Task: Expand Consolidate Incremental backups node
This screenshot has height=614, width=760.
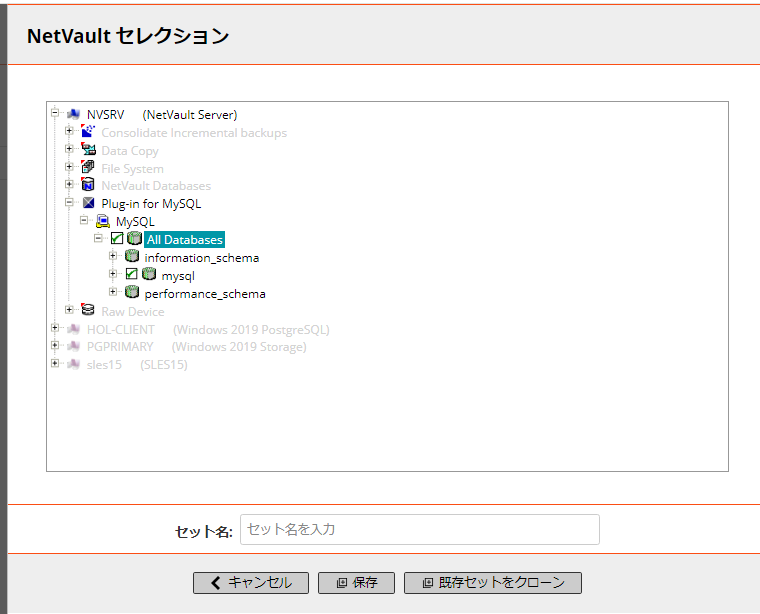Action: 69,131
